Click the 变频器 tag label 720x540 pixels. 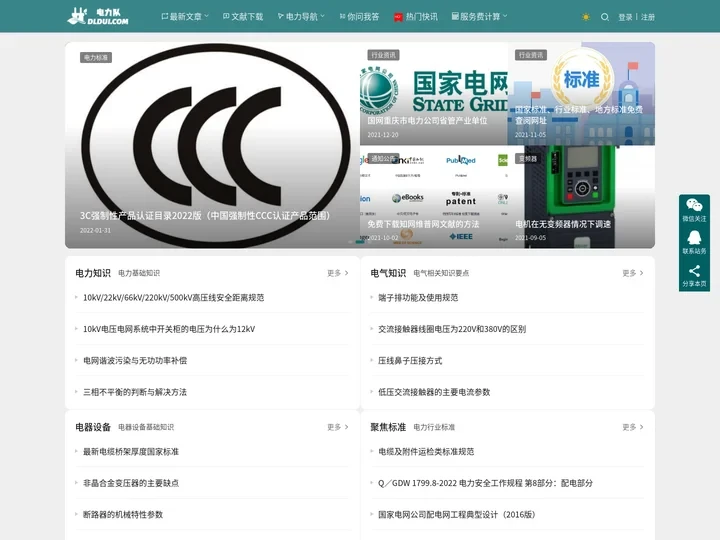coord(528,158)
